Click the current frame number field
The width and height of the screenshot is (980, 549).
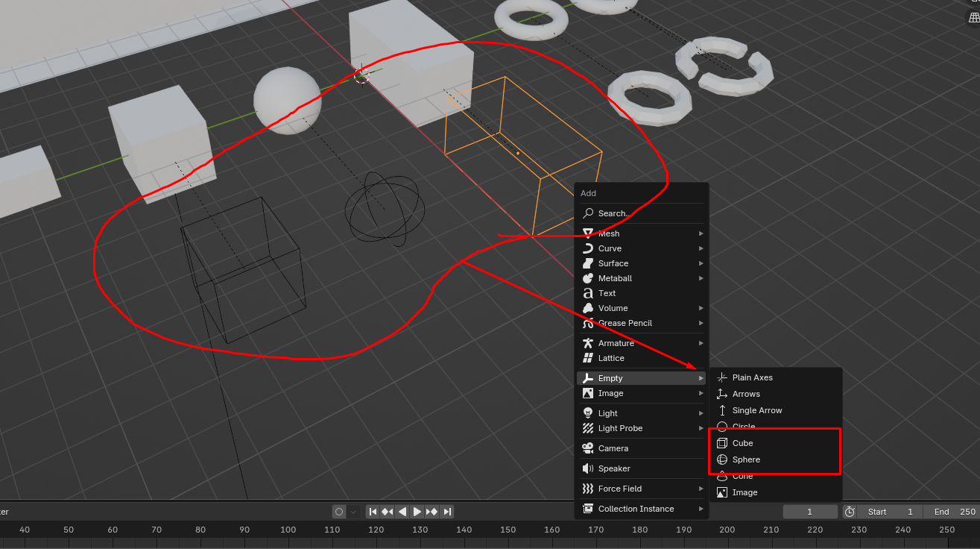click(810, 512)
